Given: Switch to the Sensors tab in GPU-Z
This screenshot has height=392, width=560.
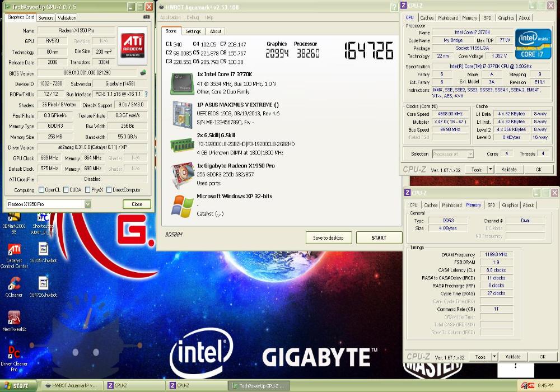Looking at the screenshot, I should click(46, 17).
